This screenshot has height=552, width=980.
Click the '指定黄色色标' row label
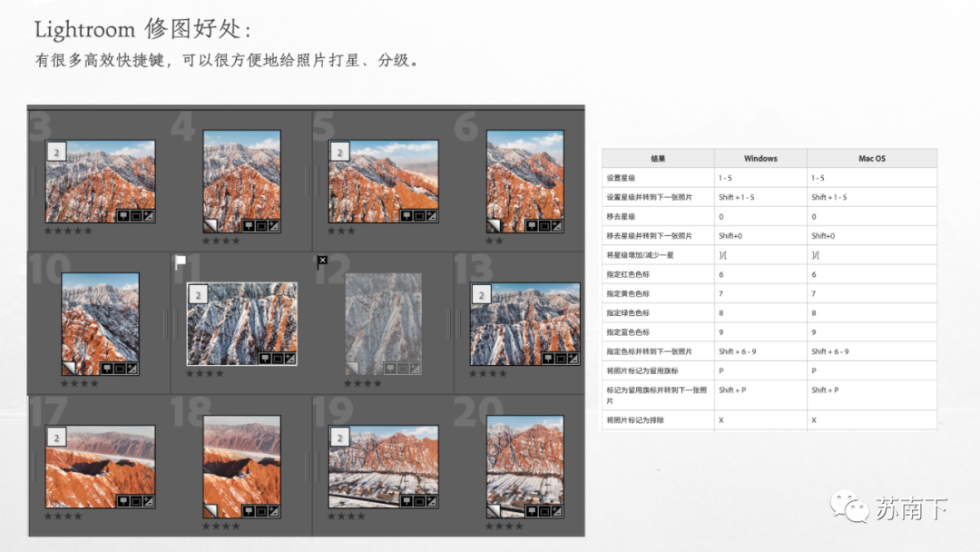pos(628,294)
